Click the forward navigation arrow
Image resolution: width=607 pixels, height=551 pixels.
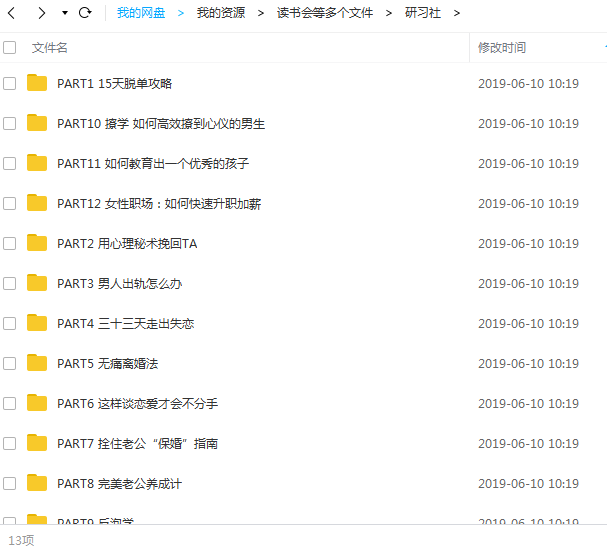pyautogui.click(x=41, y=13)
